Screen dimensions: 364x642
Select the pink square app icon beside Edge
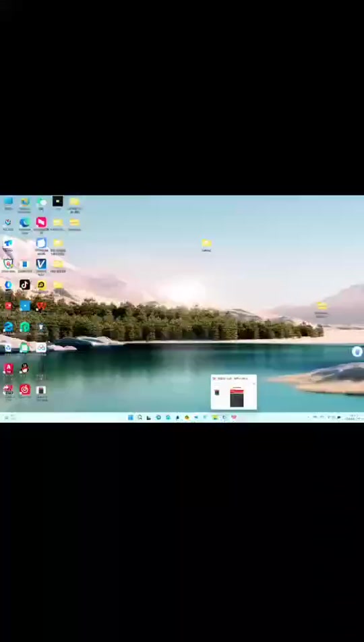pos(41,223)
